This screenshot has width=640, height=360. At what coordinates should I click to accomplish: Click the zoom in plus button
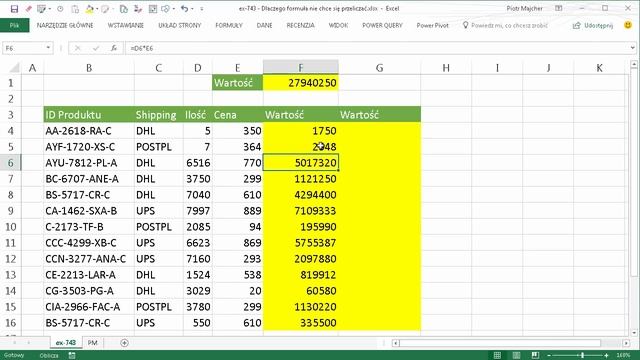click(607, 356)
